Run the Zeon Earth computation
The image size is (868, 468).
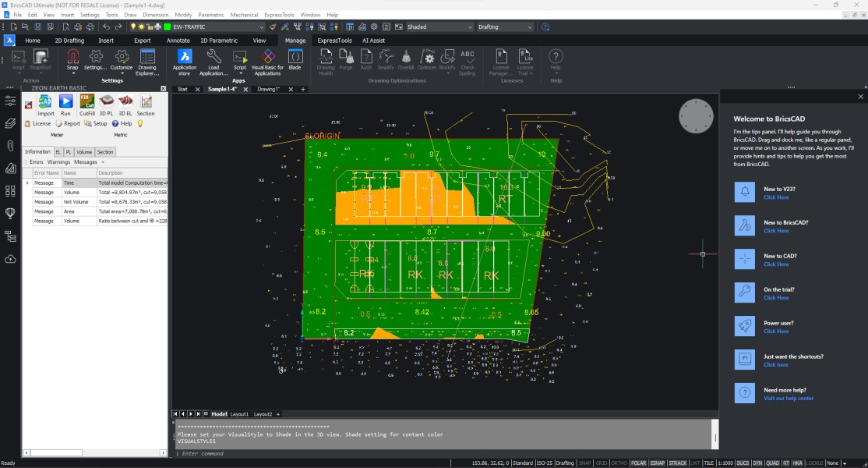point(66,105)
